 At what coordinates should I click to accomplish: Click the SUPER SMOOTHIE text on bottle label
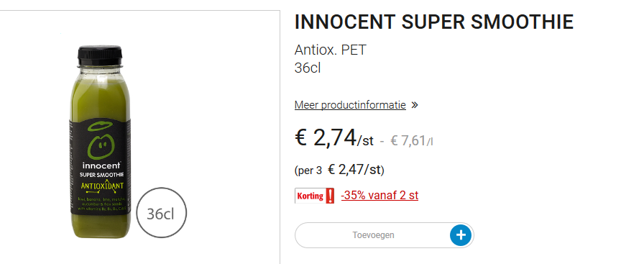click(x=101, y=175)
